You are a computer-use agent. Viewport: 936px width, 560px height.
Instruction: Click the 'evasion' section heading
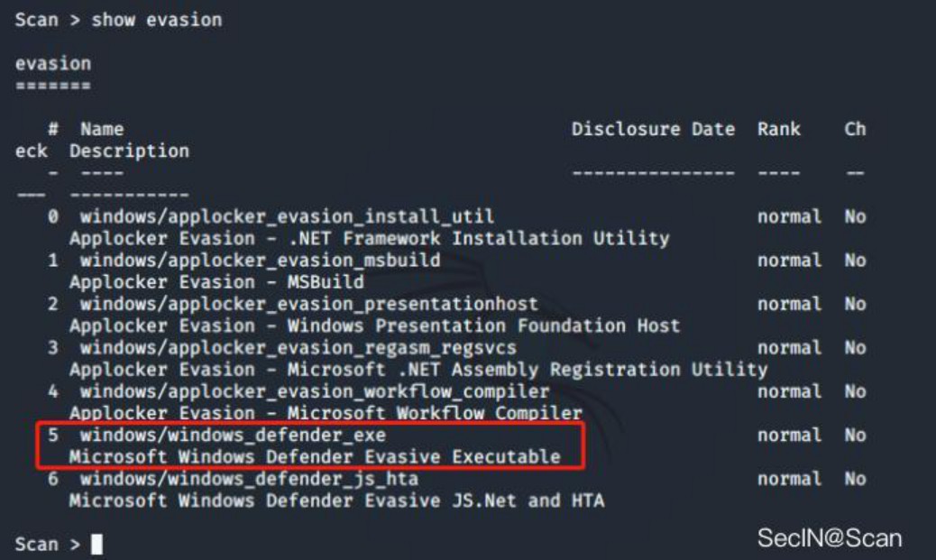pos(53,63)
